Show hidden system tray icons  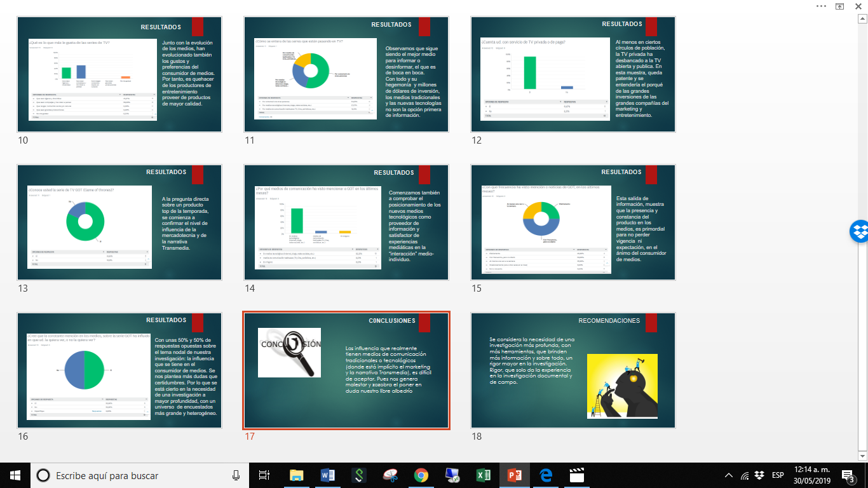[x=728, y=475]
